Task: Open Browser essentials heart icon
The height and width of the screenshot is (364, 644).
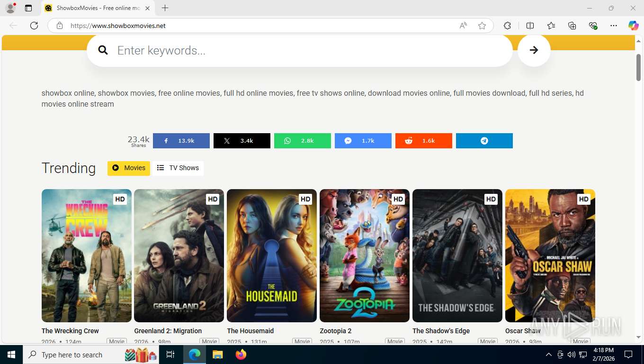Action: click(593, 26)
